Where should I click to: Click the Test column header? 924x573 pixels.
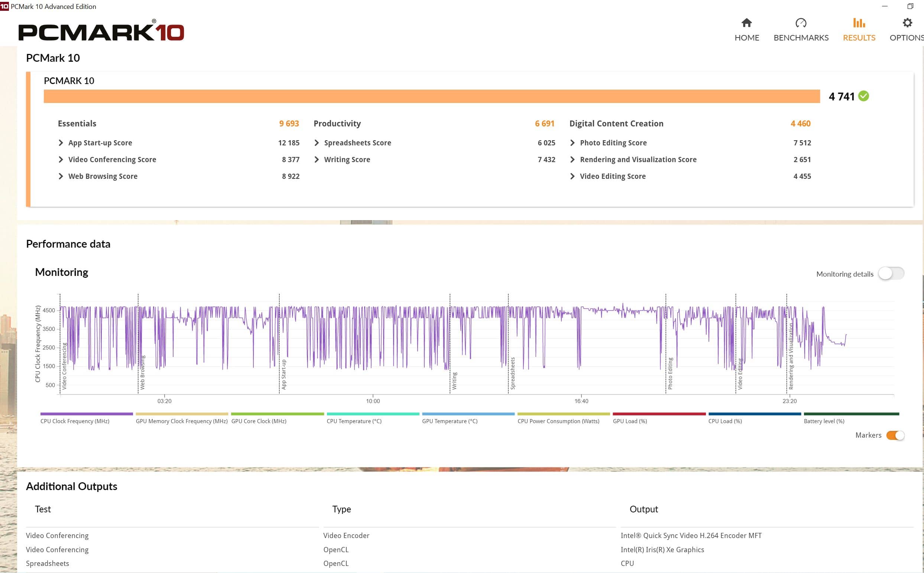coord(43,509)
